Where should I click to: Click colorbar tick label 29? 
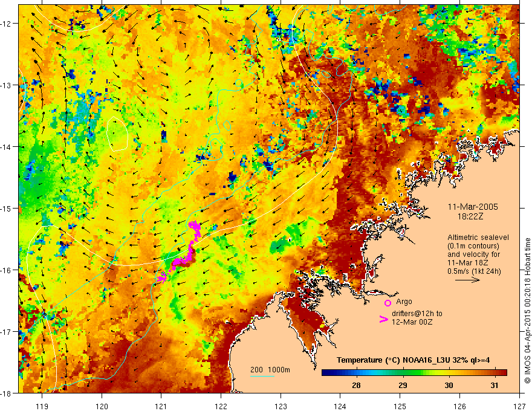(x=403, y=385)
